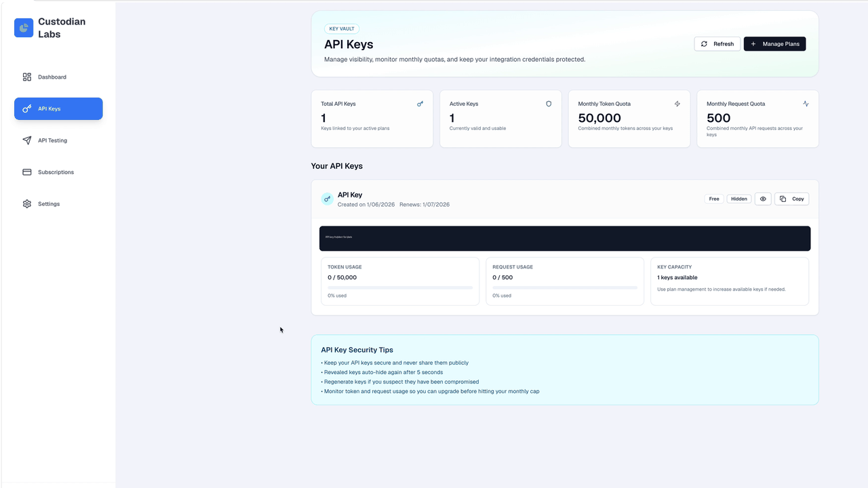Click the gear Settings icon

pyautogui.click(x=27, y=204)
